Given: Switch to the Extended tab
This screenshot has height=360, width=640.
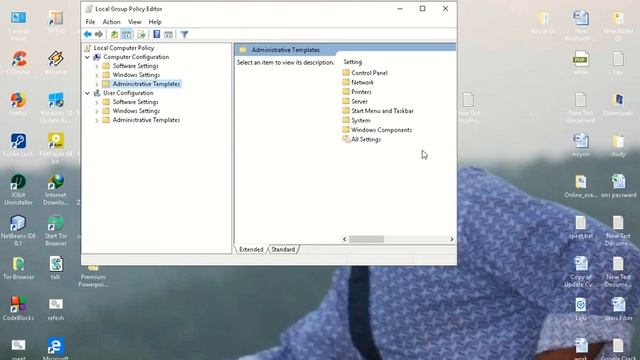Looking at the screenshot, I should 251,249.
